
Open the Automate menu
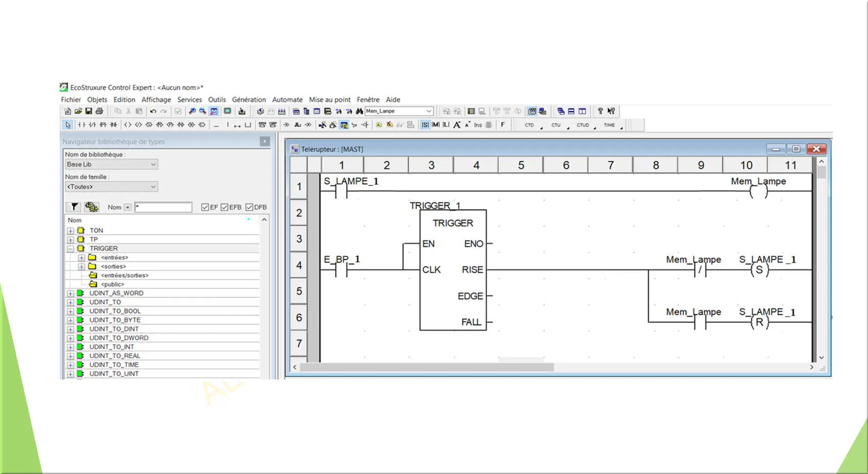tap(287, 99)
